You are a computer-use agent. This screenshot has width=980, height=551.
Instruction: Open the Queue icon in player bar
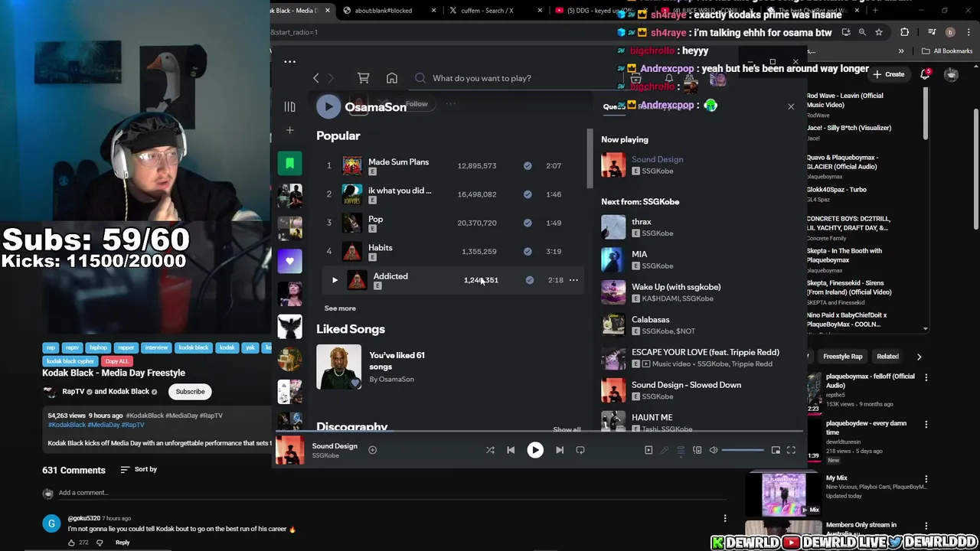tap(681, 450)
